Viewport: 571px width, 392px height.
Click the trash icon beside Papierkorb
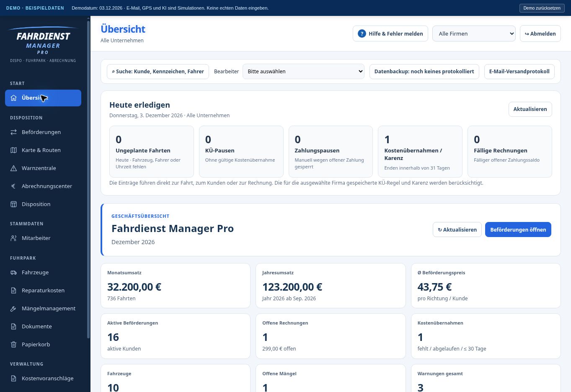click(13, 345)
